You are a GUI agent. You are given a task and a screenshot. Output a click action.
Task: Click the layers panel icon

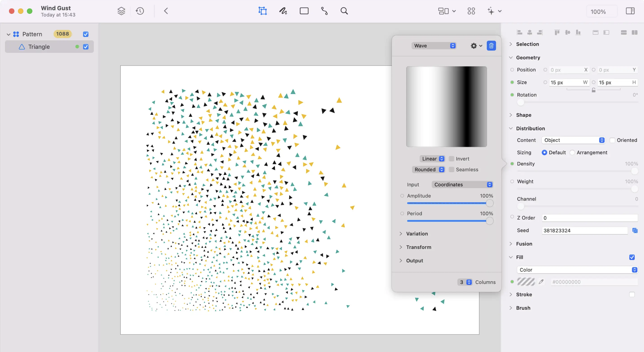(121, 11)
